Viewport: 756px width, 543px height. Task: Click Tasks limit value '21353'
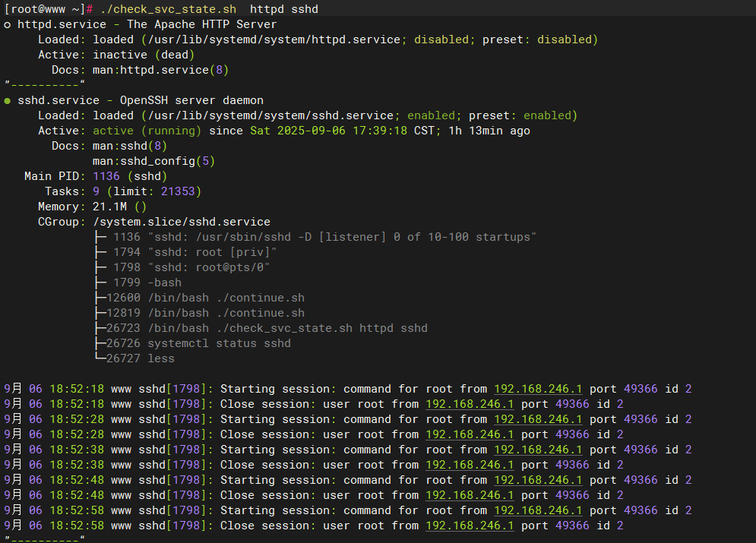click(178, 191)
